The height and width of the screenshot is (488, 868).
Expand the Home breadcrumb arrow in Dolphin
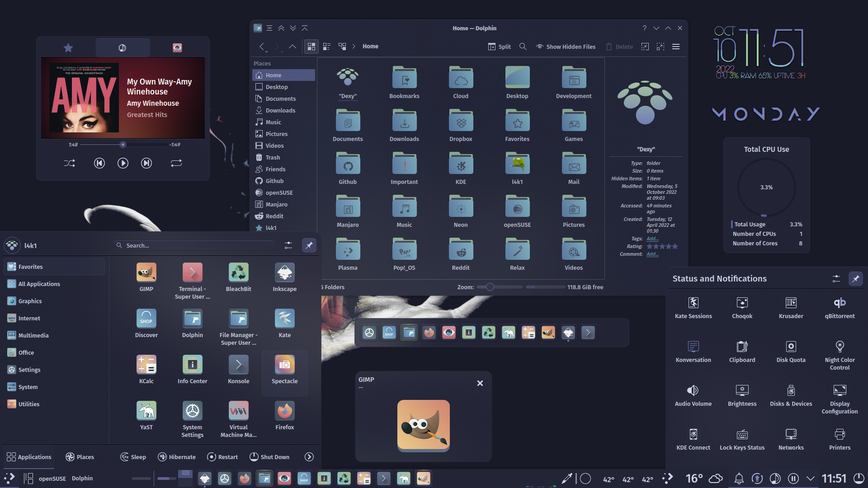[x=354, y=47]
